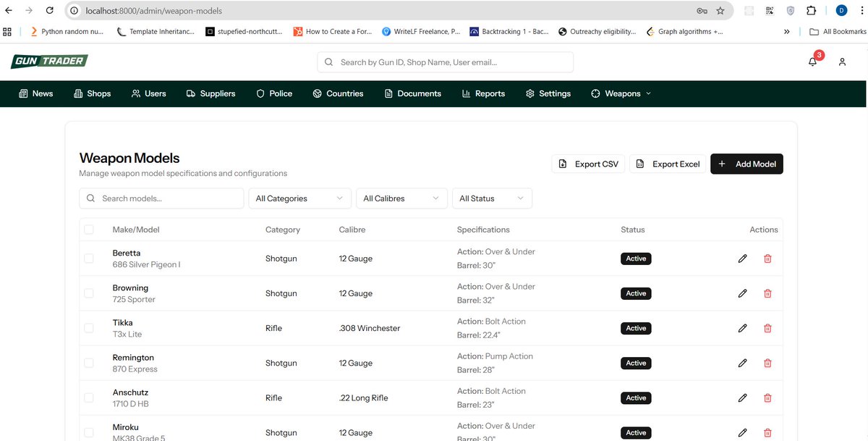Open the Shops section
Screen dimensions: 868x441
[x=93, y=93]
